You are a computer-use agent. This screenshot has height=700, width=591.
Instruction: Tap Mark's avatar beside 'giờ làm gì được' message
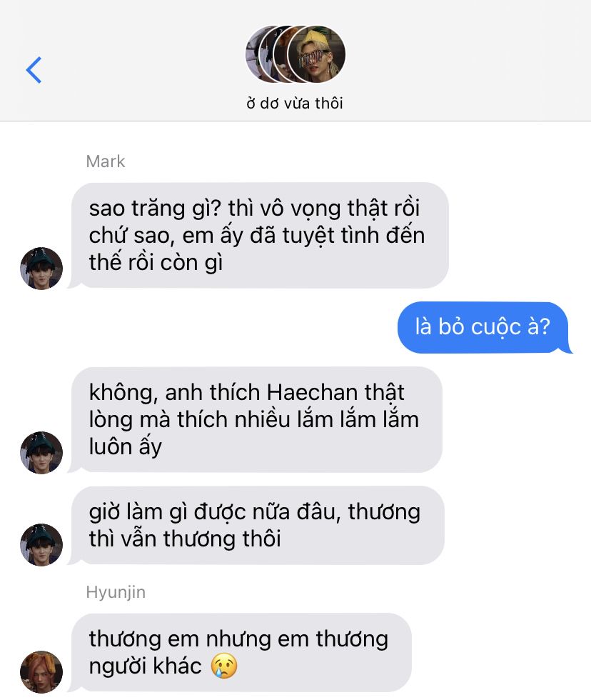coord(41,544)
